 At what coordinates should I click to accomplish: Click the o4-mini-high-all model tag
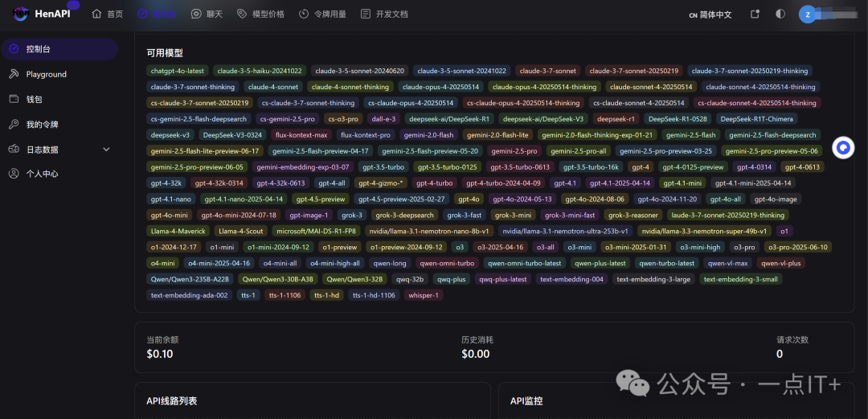coord(335,263)
